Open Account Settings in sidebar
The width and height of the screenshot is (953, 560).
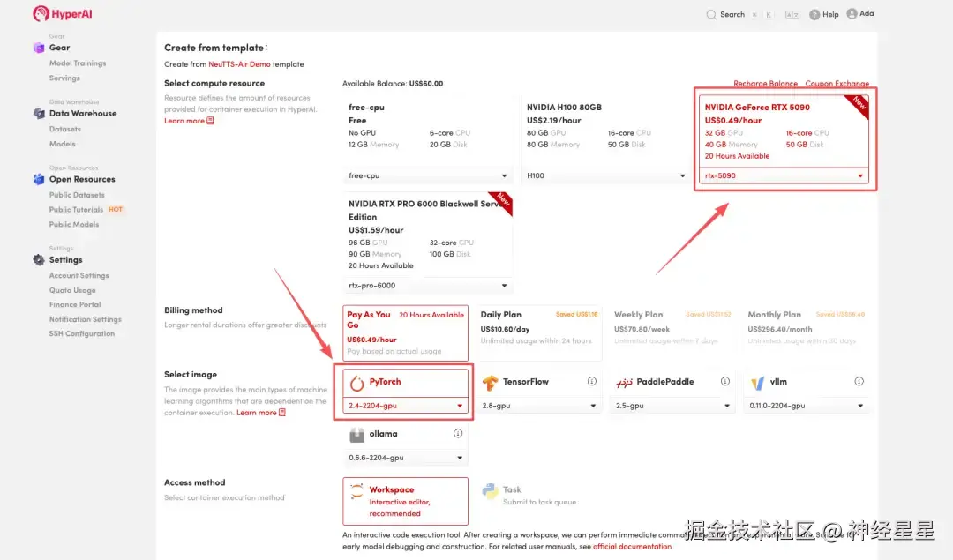79,276
